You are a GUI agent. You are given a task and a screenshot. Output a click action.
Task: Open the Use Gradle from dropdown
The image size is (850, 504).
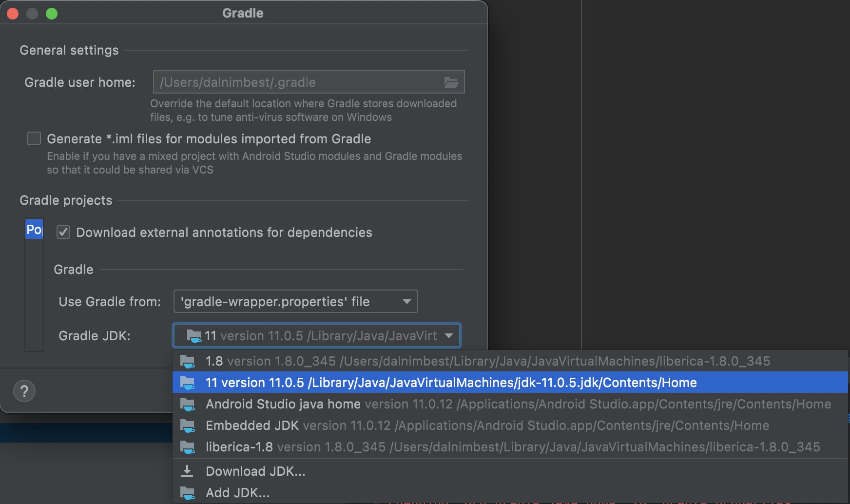pos(296,302)
